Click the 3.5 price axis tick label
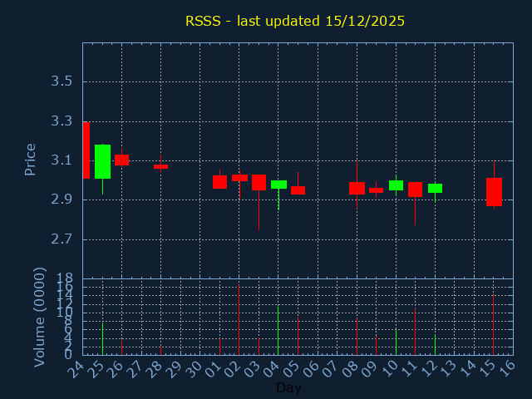The width and height of the screenshot is (532, 399). [x=62, y=81]
